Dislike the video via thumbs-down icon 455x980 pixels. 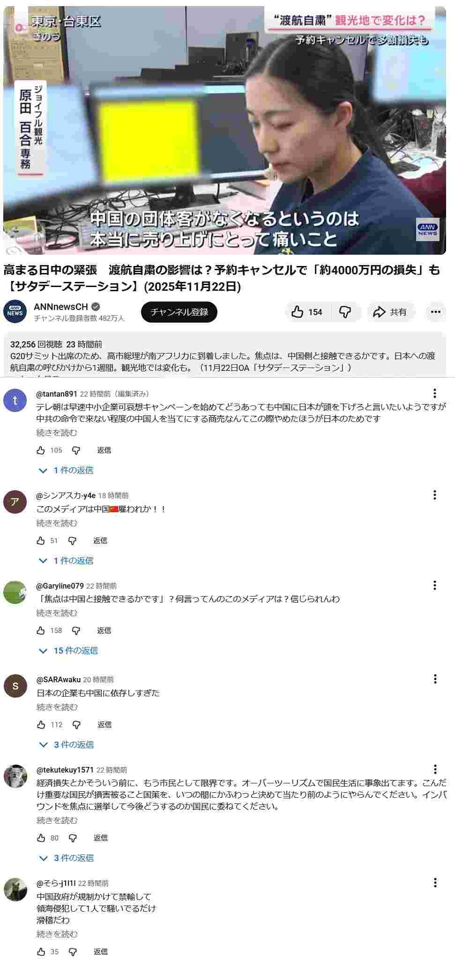point(345,312)
